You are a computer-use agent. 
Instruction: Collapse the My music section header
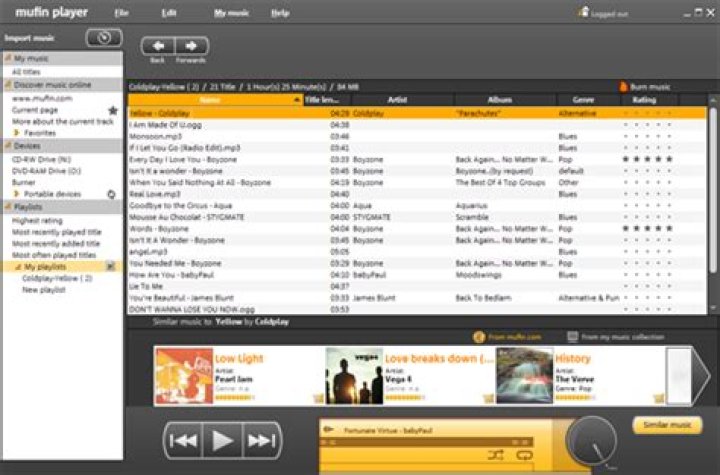[8, 58]
